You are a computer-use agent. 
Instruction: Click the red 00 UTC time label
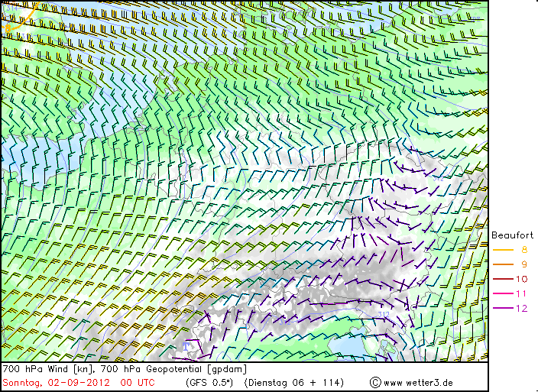pos(138,383)
